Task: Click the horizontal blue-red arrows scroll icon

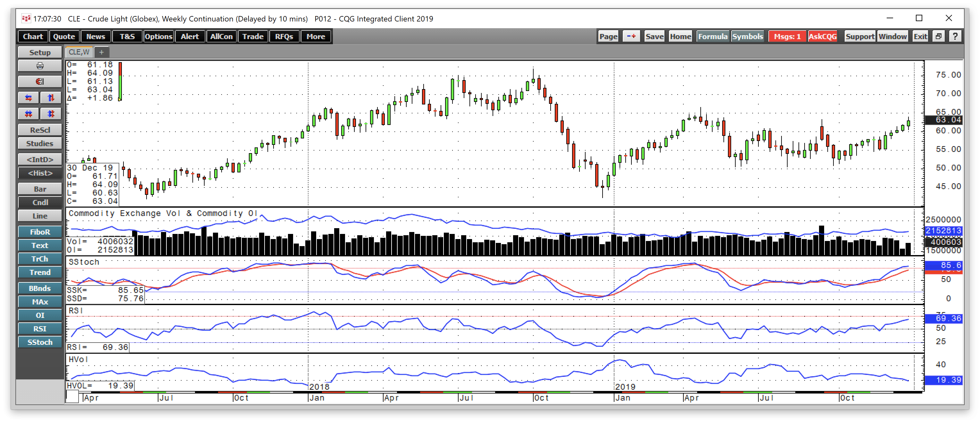Action: (x=29, y=98)
